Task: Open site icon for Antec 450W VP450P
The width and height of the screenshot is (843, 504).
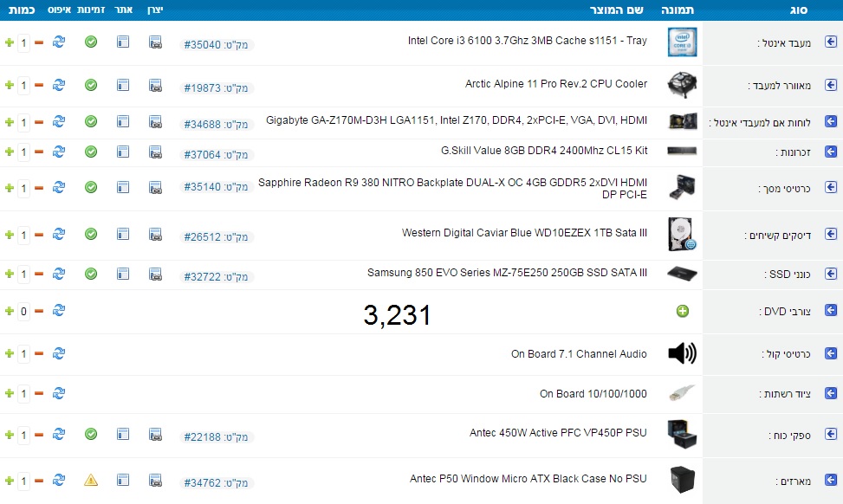Action: tap(123, 434)
